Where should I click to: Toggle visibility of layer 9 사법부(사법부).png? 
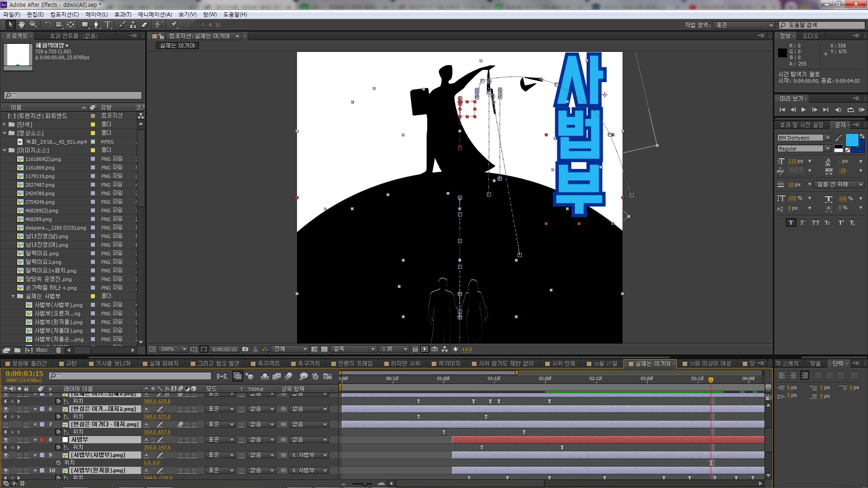pos(6,455)
